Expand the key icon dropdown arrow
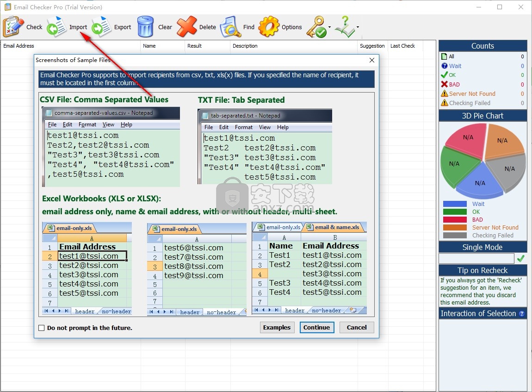 [x=329, y=27]
